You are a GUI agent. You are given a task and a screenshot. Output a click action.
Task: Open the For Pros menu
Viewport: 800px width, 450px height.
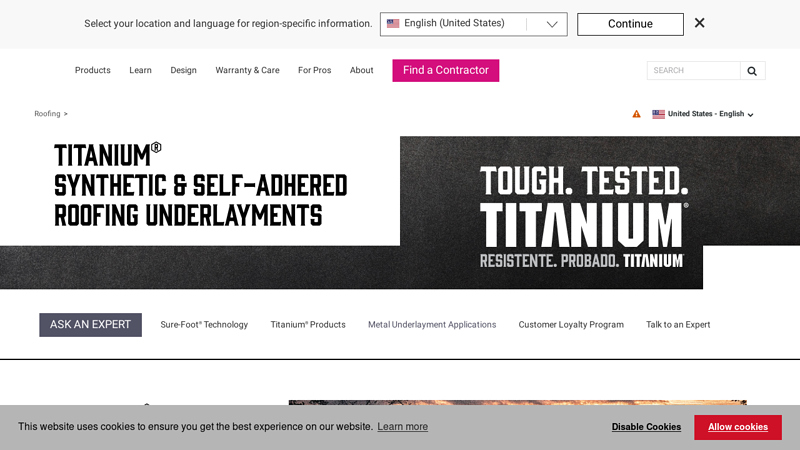pos(314,70)
